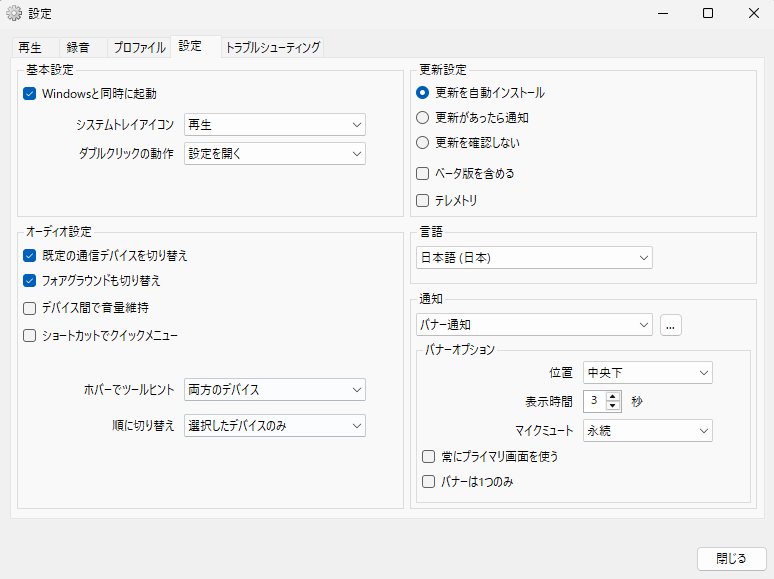Expand the 順に切り替え dropdown
774x579 pixels.
pos(275,425)
